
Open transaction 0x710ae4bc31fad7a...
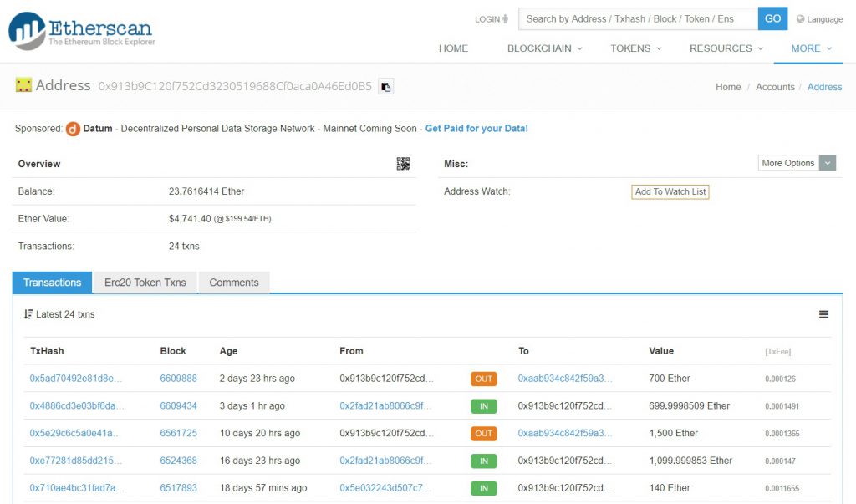pyautogui.click(x=77, y=487)
